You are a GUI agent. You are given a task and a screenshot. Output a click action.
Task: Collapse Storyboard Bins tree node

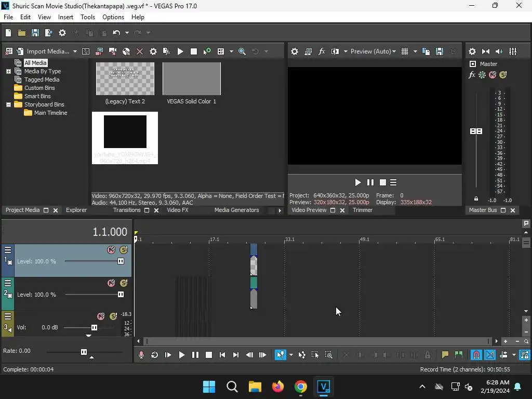(8, 104)
